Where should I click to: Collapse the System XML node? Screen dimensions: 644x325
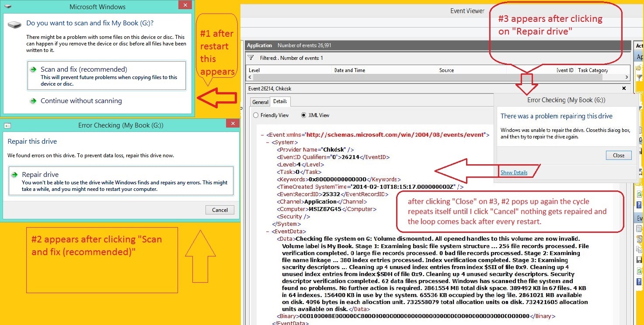(x=268, y=142)
